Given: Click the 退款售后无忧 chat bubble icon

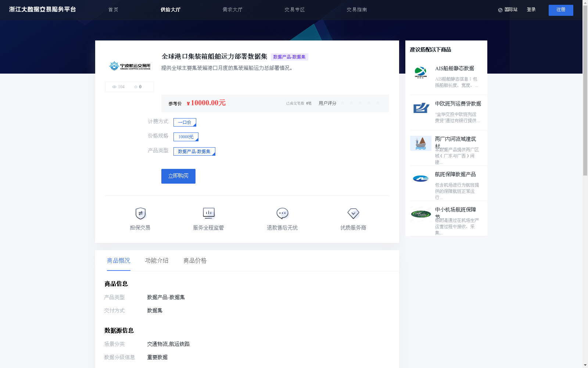Looking at the screenshot, I should (x=282, y=213).
